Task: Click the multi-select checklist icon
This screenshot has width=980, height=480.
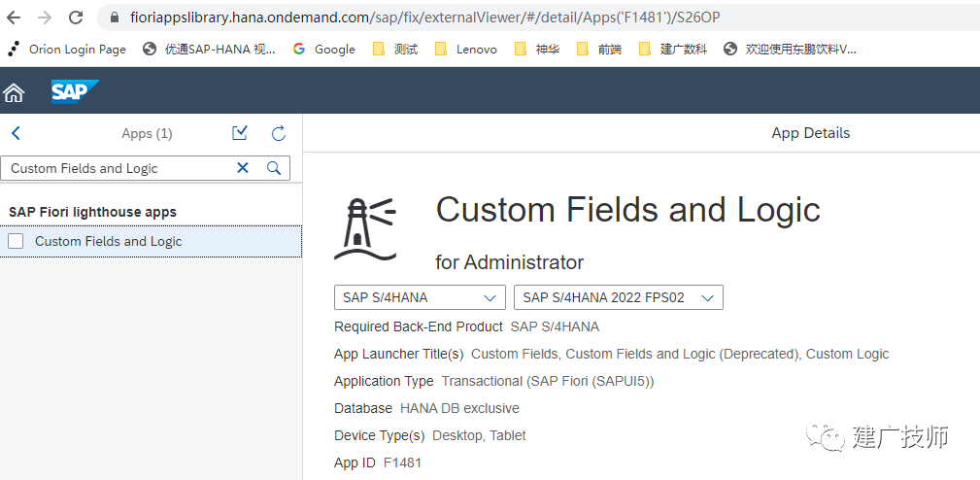Action: (239, 132)
